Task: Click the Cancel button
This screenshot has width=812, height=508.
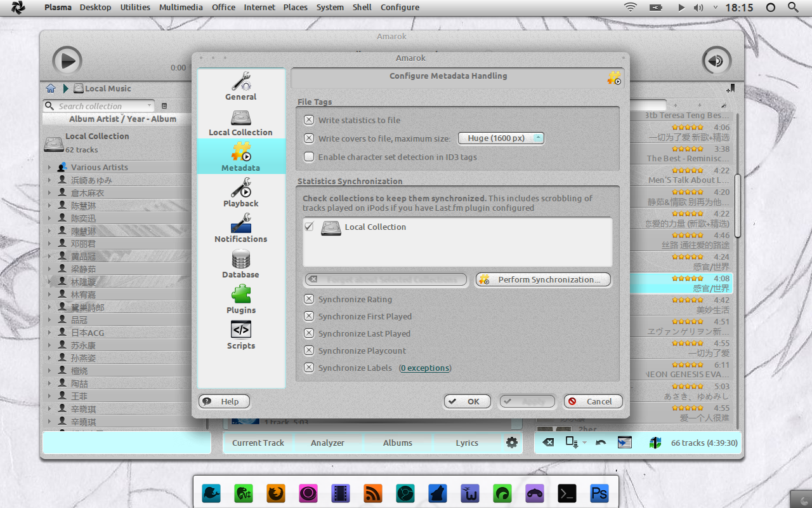Action: click(593, 401)
